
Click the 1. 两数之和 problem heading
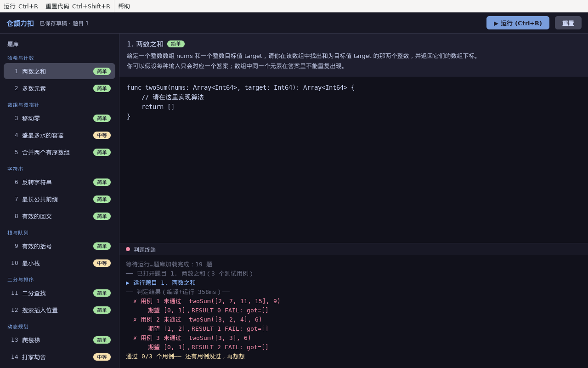[x=145, y=44]
